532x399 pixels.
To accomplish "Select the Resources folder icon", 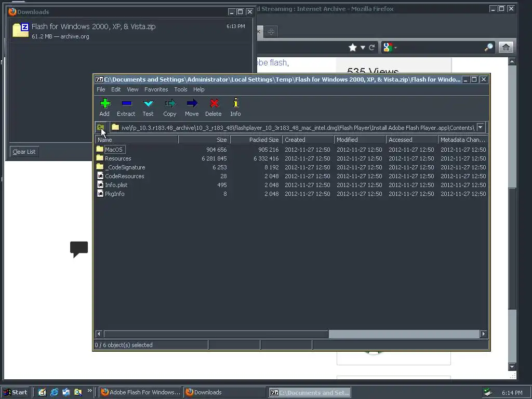I will coord(100,158).
